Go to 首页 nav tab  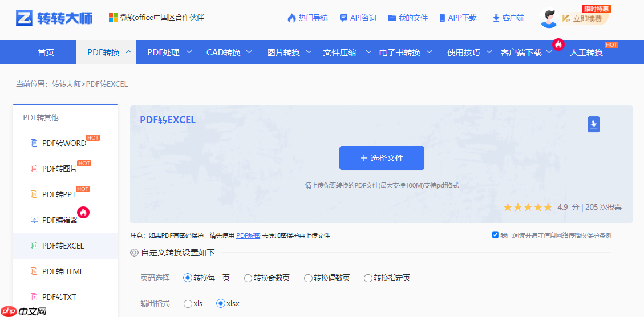pos(46,52)
